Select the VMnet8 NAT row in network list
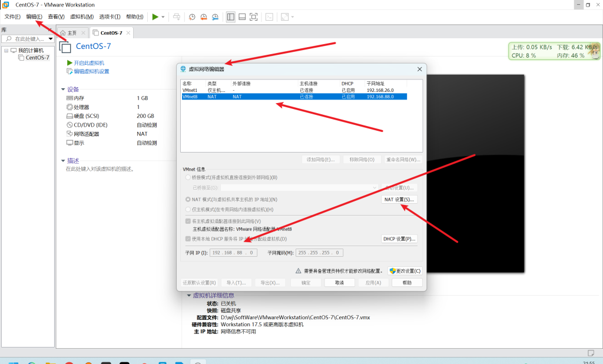This screenshot has width=603, height=364. [294, 97]
